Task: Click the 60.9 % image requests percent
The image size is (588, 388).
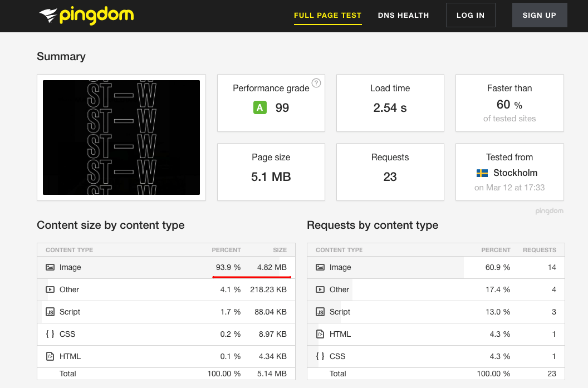Action: click(x=498, y=267)
